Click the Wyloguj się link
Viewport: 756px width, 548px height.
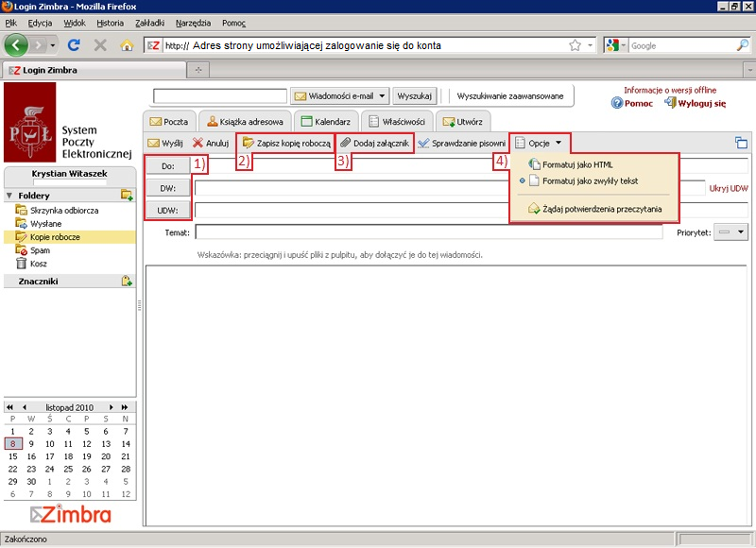700,103
